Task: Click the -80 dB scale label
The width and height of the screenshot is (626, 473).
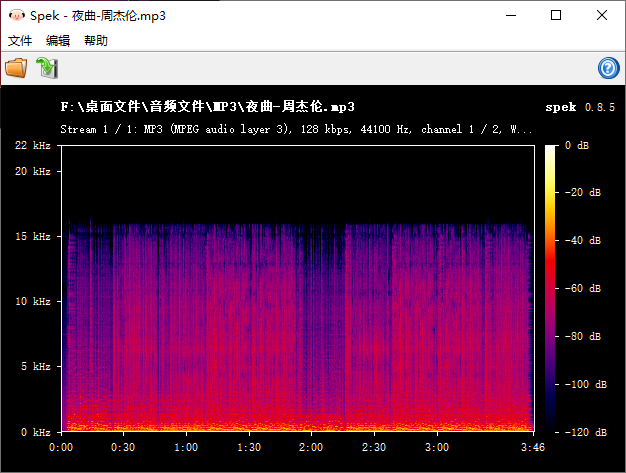Action: click(583, 336)
